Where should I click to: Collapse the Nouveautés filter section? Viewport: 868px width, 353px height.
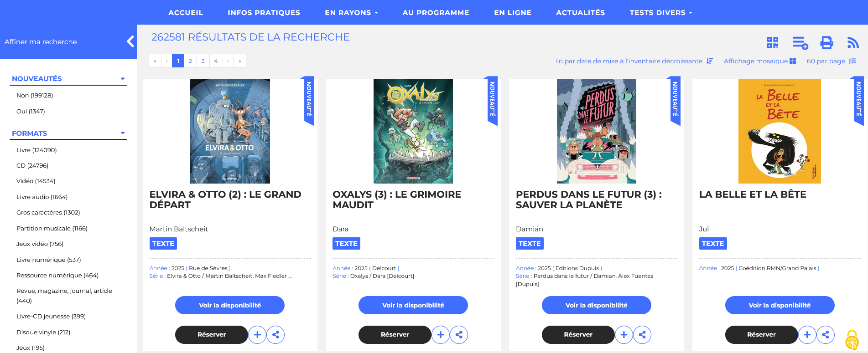[123, 79]
